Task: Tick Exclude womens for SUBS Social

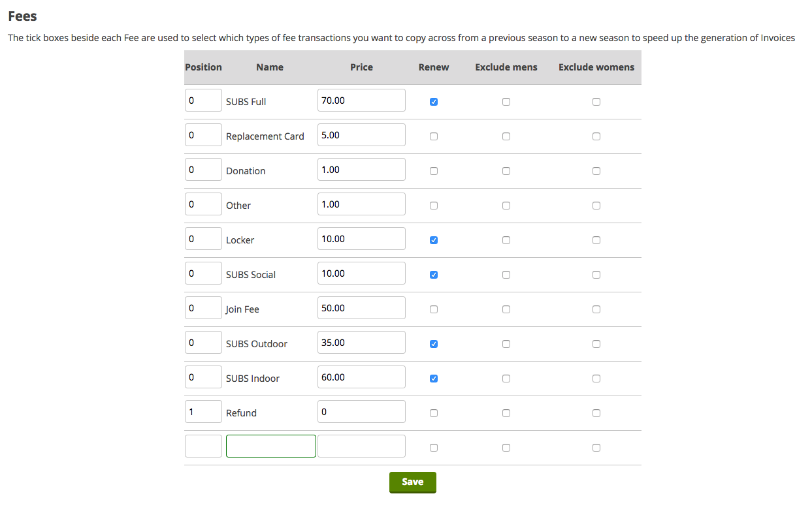Action: 596,275
